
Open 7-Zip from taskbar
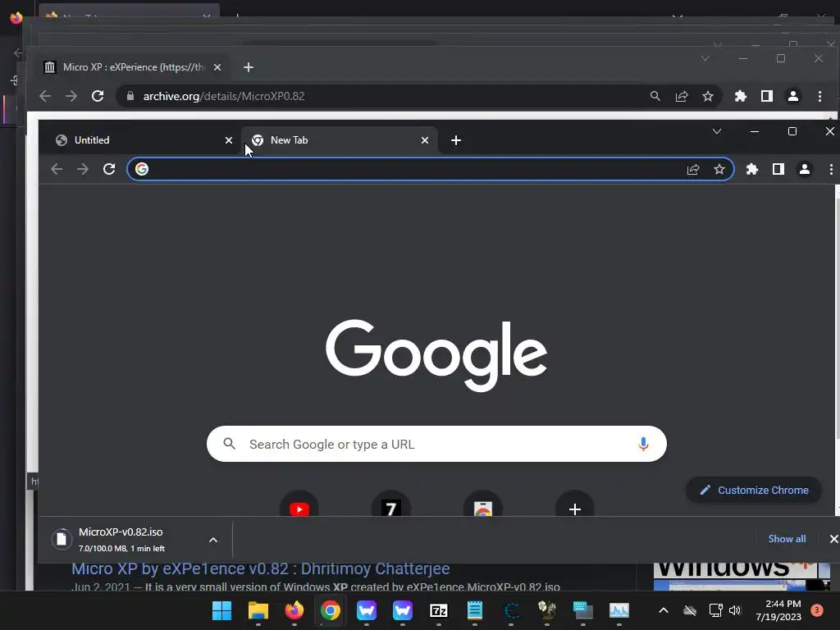point(439,610)
